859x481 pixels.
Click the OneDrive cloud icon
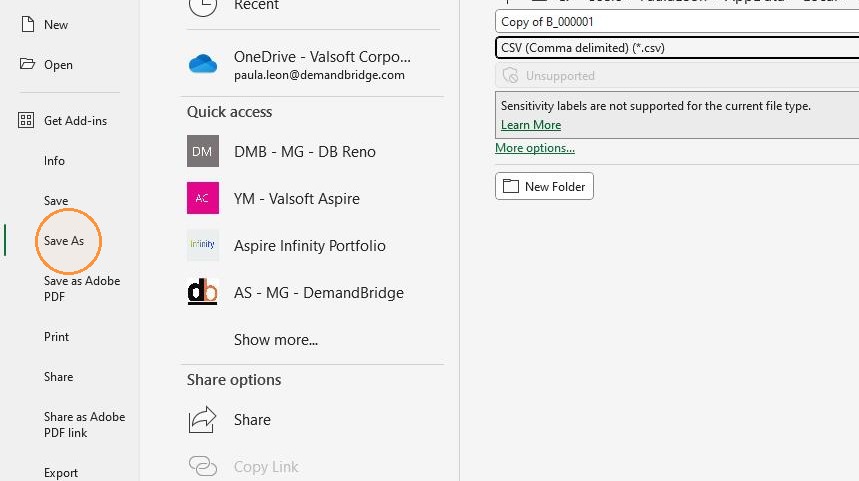(203, 64)
